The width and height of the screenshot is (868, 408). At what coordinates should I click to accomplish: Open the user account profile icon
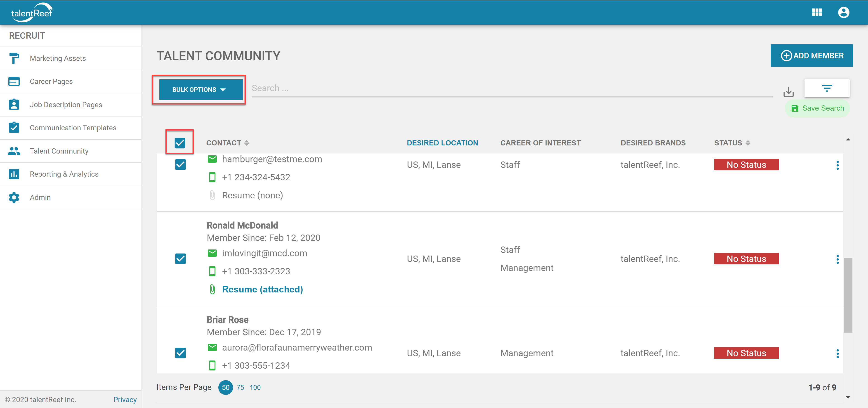point(843,12)
